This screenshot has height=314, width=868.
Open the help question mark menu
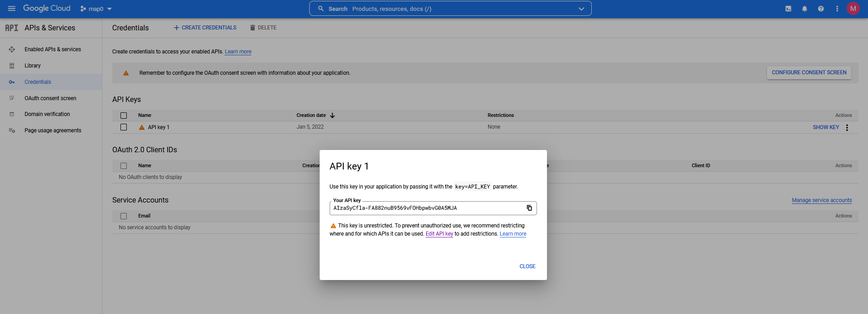click(x=821, y=9)
